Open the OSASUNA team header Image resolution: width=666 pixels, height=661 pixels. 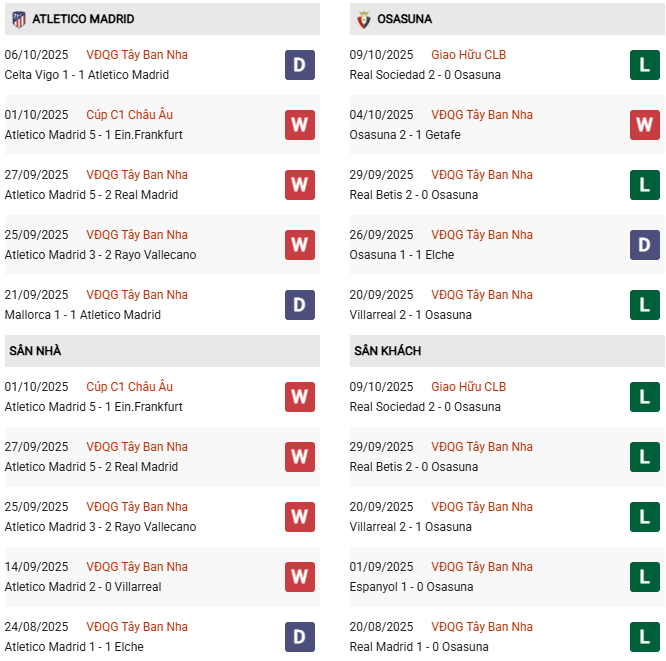tap(406, 19)
